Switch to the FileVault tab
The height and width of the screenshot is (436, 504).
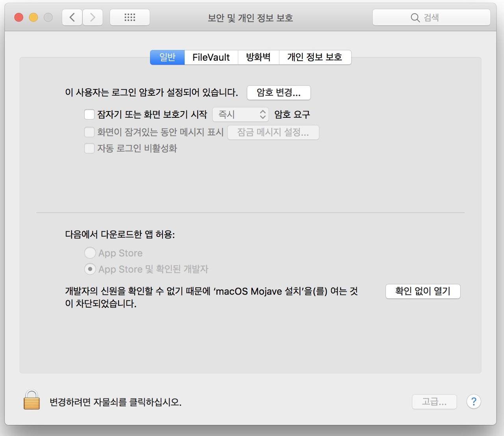pyautogui.click(x=211, y=57)
